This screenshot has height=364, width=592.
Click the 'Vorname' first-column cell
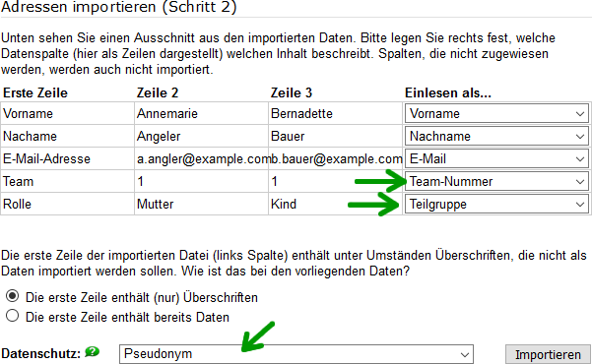67,113
